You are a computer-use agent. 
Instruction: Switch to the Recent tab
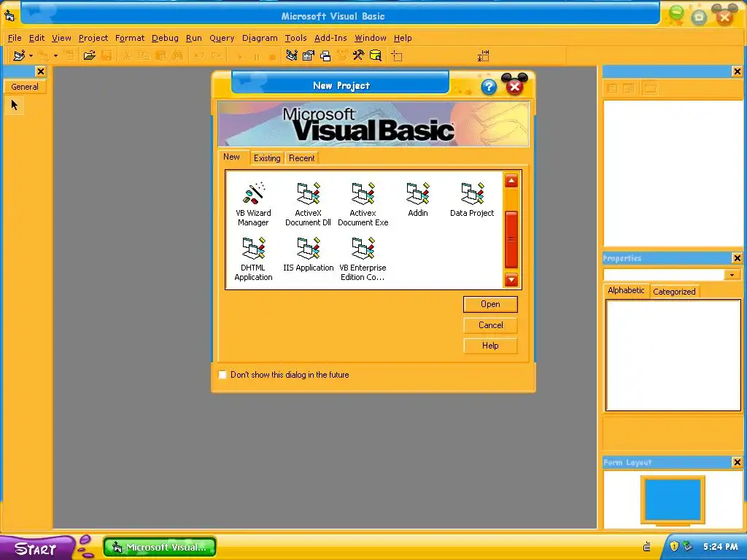(x=301, y=158)
